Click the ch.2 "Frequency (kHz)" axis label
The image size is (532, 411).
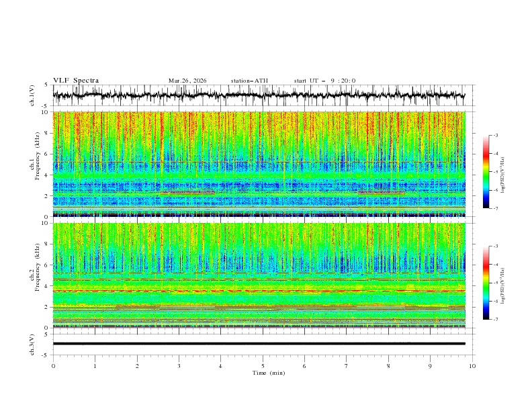coord(37,267)
